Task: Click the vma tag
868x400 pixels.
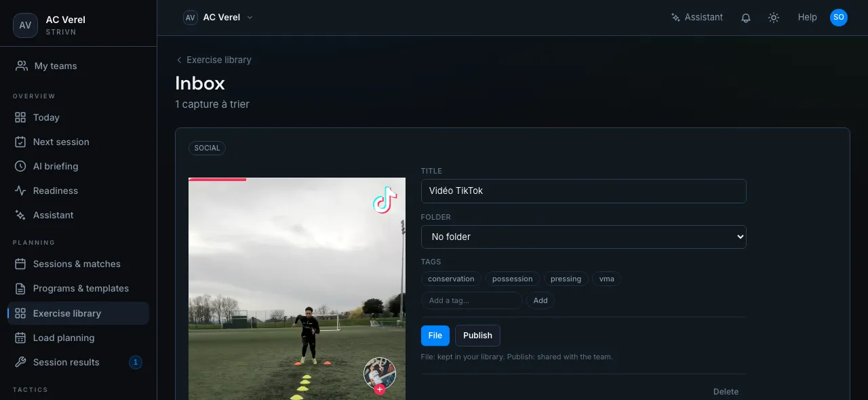Action: (606, 279)
